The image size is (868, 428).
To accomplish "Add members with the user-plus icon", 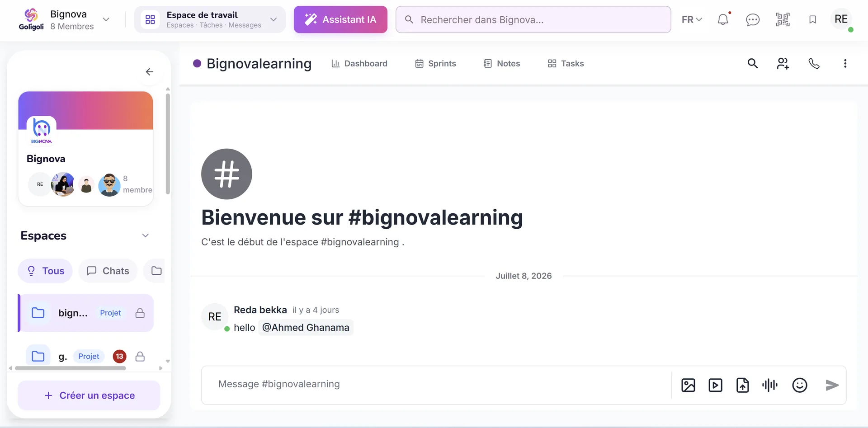I will (783, 63).
